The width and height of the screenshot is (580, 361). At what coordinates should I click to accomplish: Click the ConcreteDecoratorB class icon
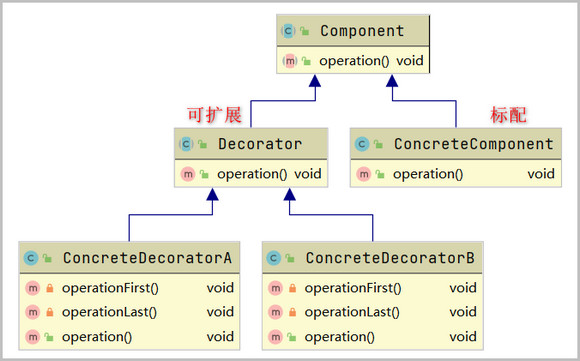tap(273, 258)
